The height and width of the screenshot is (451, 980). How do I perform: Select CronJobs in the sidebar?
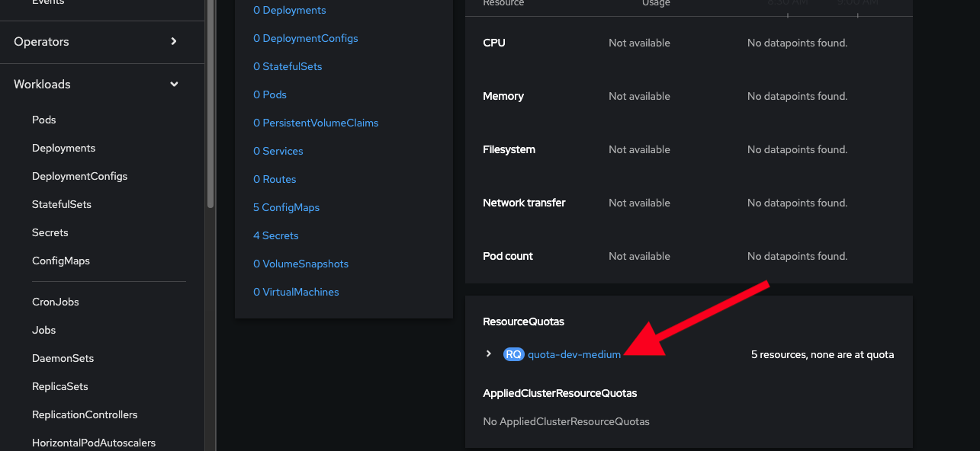click(56, 302)
